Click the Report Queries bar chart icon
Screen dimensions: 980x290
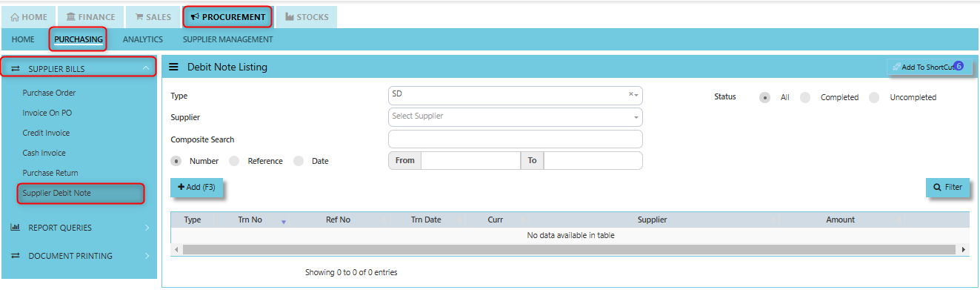[x=15, y=228]
